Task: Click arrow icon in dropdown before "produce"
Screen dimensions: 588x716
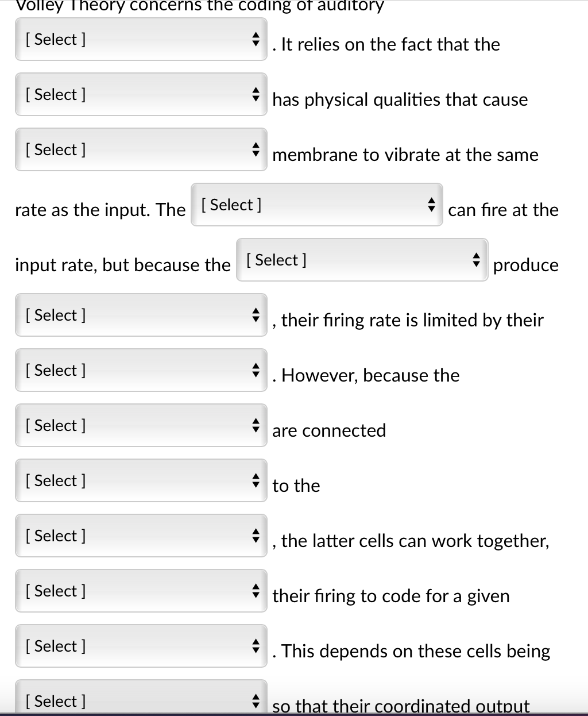Action: click(x=477, y=260)
